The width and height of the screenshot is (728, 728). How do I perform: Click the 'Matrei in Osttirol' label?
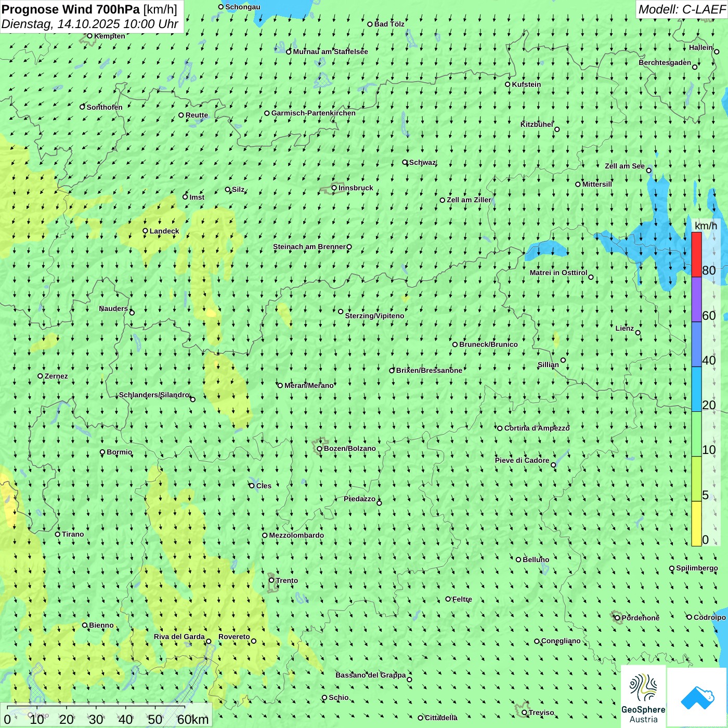(x=558, y=272)
